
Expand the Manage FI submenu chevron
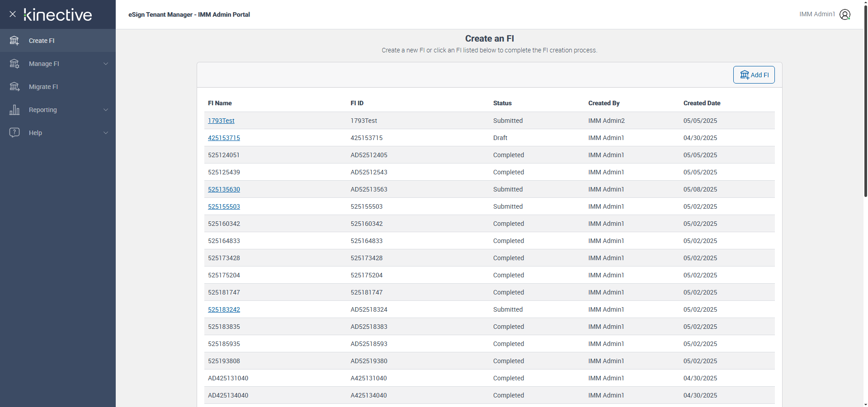click(106, 64)
